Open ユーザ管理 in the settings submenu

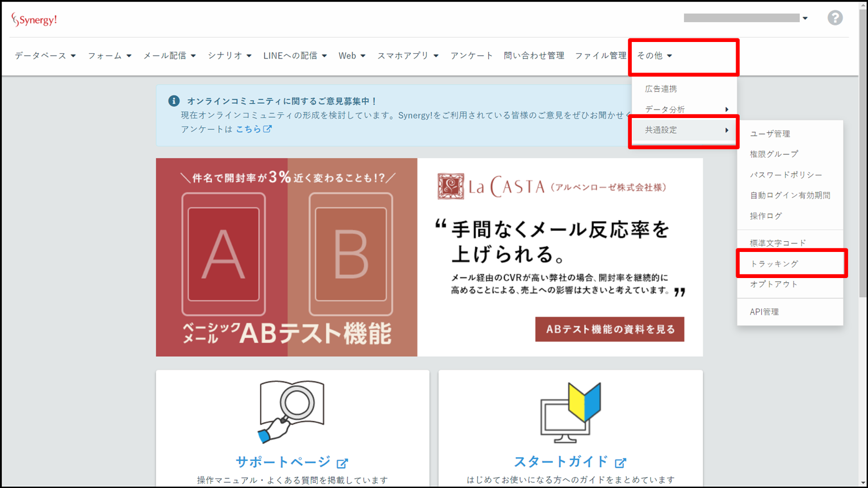tap(770, 134)
